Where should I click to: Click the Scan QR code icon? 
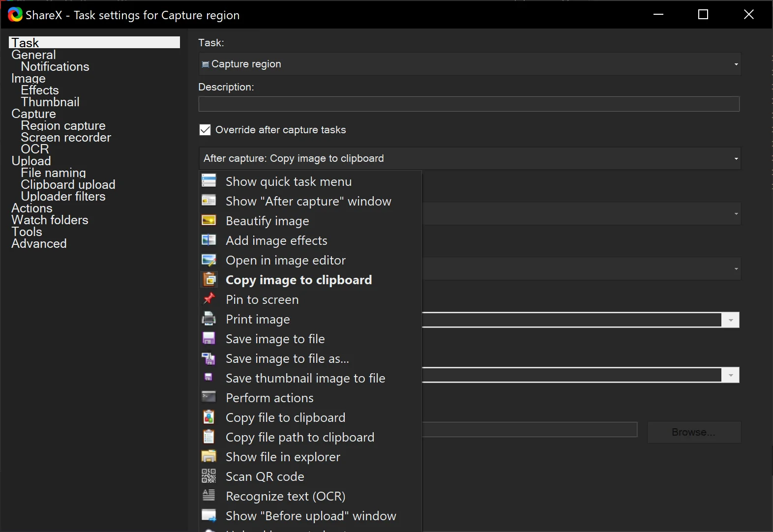(209, 476)
